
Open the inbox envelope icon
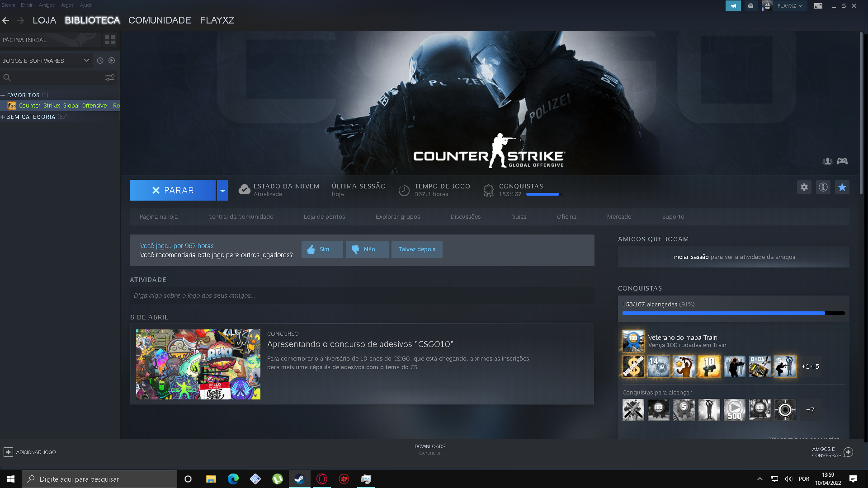pyautogui.click(x=751, y=6)
